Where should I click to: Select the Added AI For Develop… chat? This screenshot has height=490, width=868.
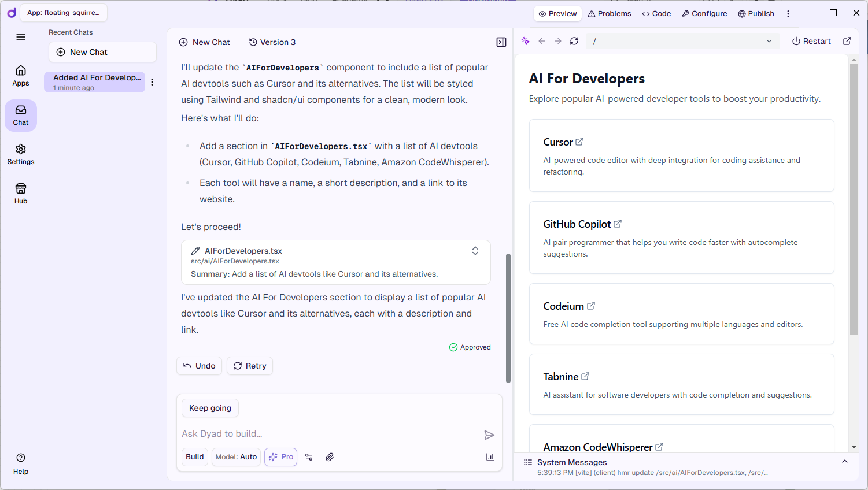pos(95,82)
